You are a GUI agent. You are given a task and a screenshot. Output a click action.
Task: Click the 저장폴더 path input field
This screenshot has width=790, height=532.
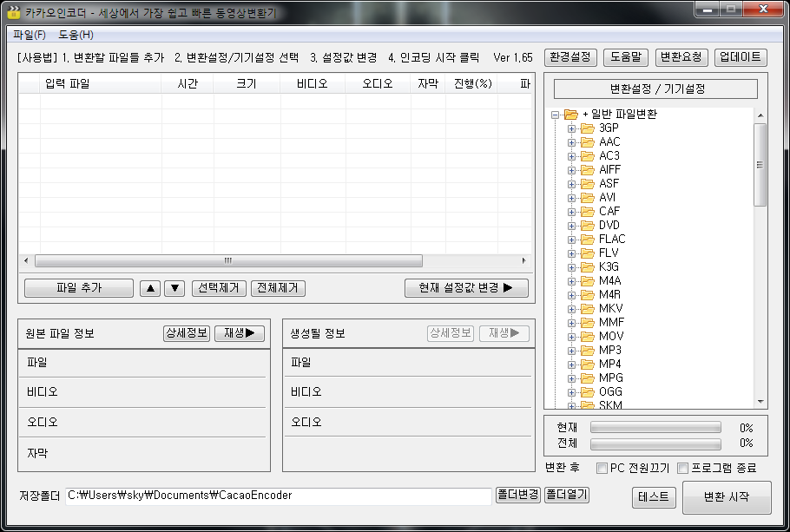point(279,496)
